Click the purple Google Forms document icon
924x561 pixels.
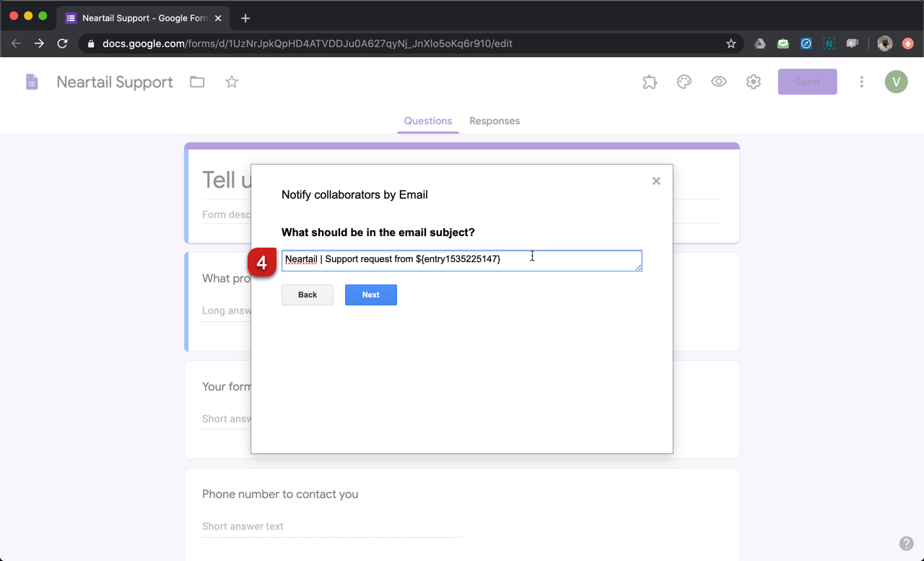31,82
